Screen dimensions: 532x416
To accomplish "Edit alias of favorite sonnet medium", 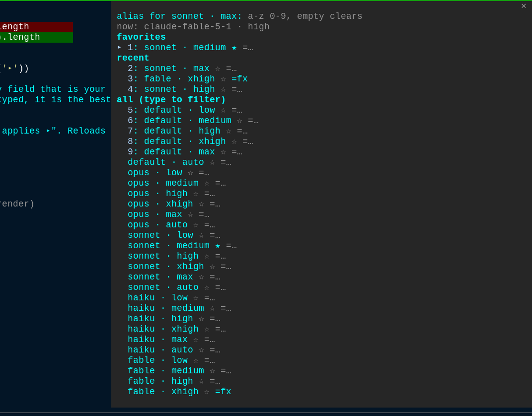I will pyautogui.click(x=248, y=48).
